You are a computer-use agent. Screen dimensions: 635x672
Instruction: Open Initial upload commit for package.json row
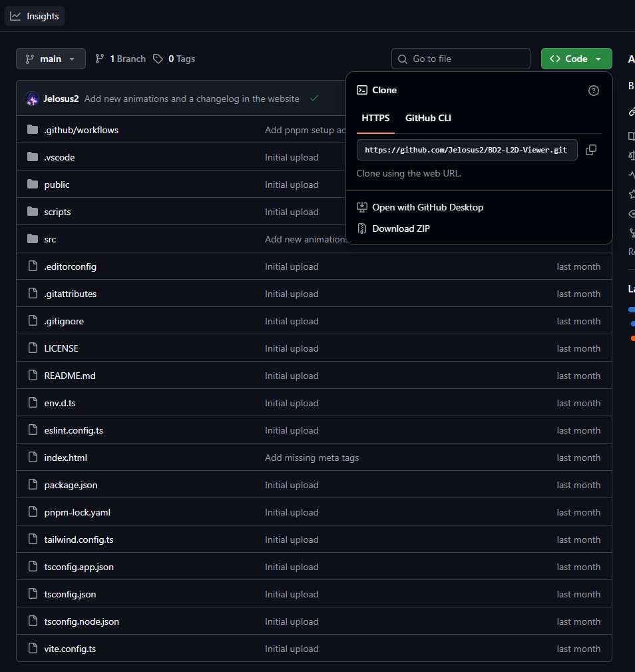click(292, 485)
